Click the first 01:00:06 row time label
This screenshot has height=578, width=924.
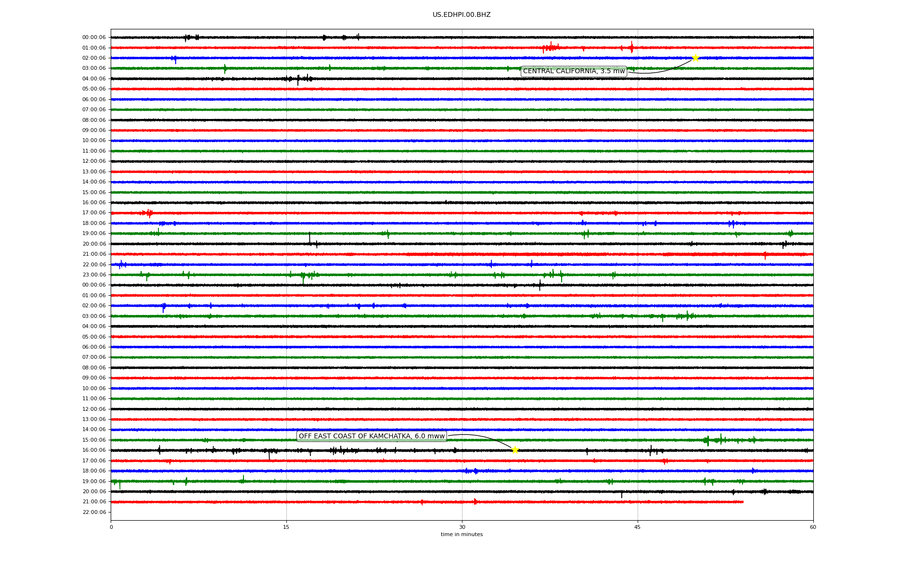[x=94, y=48]
